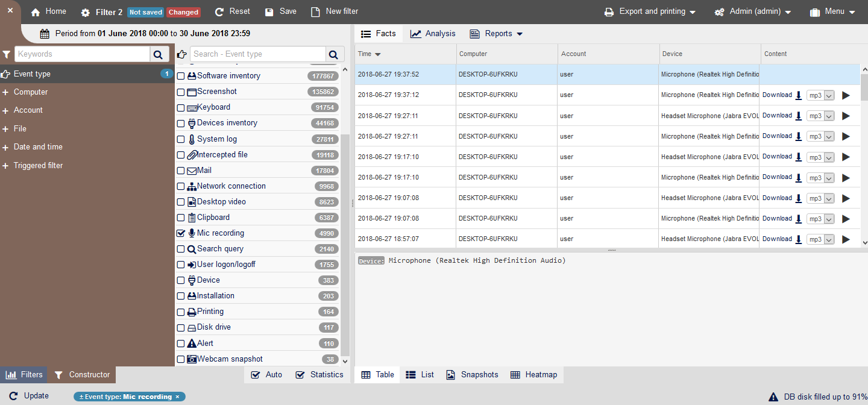Screen dimensions: 868x405
Task: Click the calendar icon beside the period
Action: click(45, 34)
